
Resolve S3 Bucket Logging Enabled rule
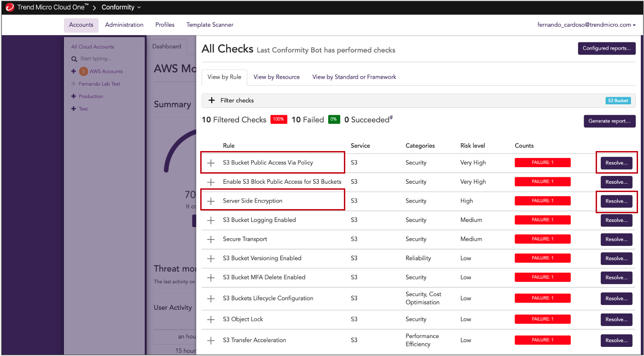coord(616,220)
